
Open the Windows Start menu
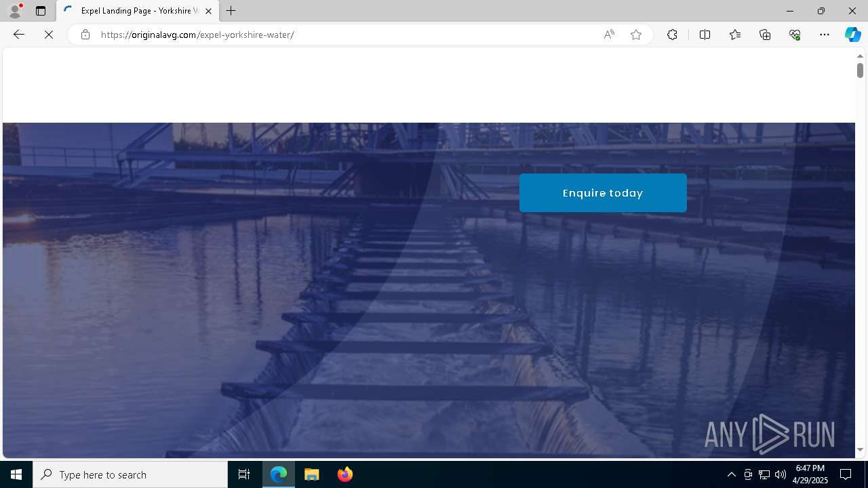pos(16,474)
